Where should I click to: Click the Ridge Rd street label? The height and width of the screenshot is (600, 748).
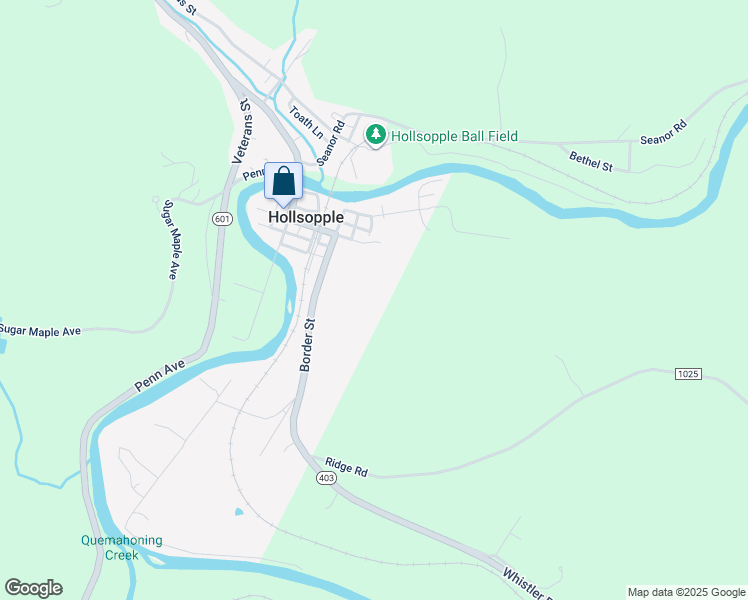pos(346,467)
